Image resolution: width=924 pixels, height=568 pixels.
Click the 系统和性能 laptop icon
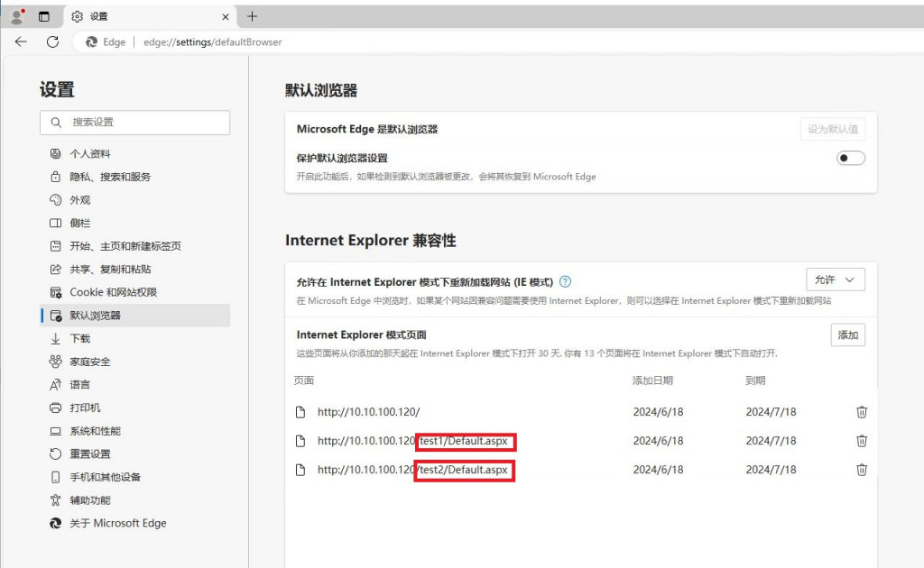[x=55, y=431]
